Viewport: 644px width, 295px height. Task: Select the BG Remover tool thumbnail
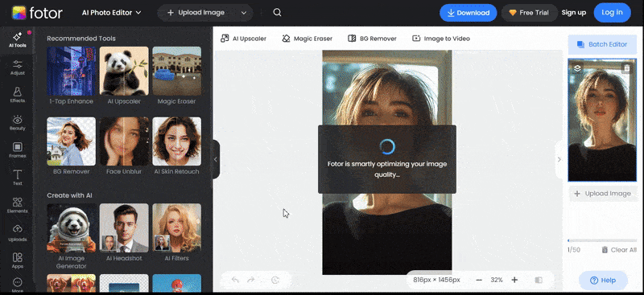point(72,141)
